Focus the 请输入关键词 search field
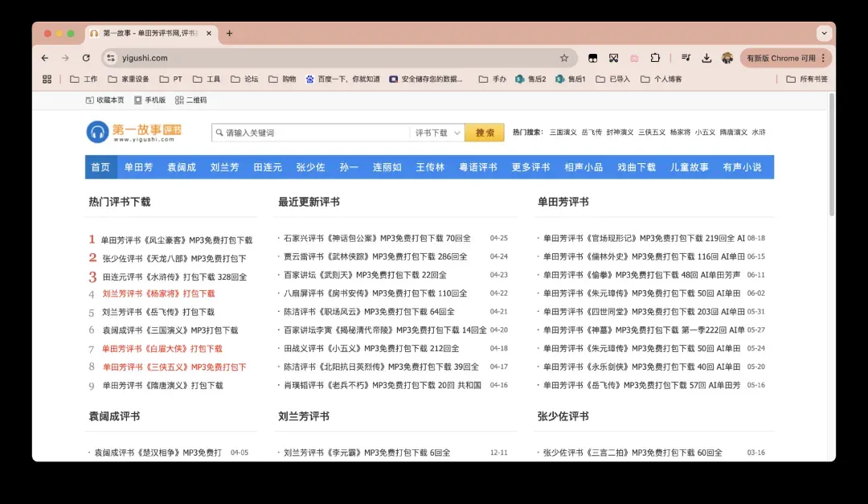Screen dimensions: 868x504 (315, 133)
